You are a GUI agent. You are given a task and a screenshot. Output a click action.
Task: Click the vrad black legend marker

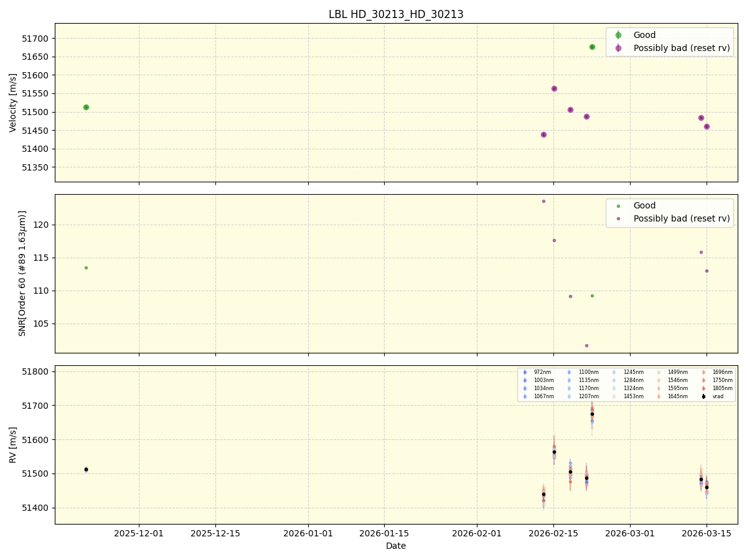click(x=703, y=396)
